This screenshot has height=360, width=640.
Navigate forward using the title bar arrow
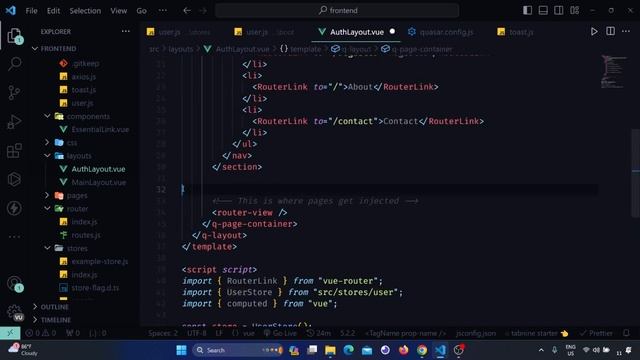point(203,11)
